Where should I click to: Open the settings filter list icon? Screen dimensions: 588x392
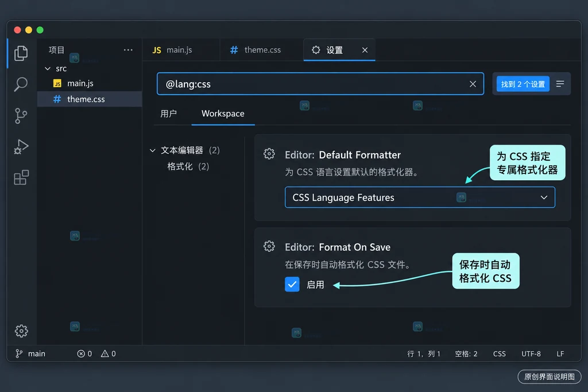560,84
